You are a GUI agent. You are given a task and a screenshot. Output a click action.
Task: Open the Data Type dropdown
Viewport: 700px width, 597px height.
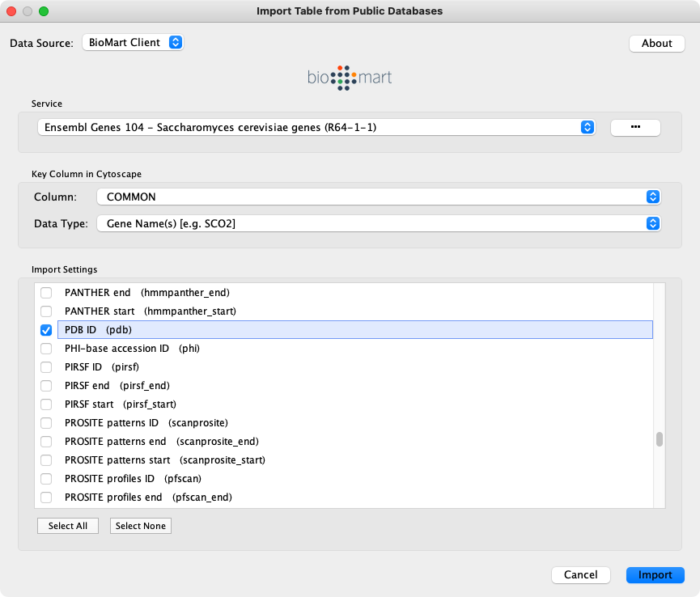click(378, 224)
